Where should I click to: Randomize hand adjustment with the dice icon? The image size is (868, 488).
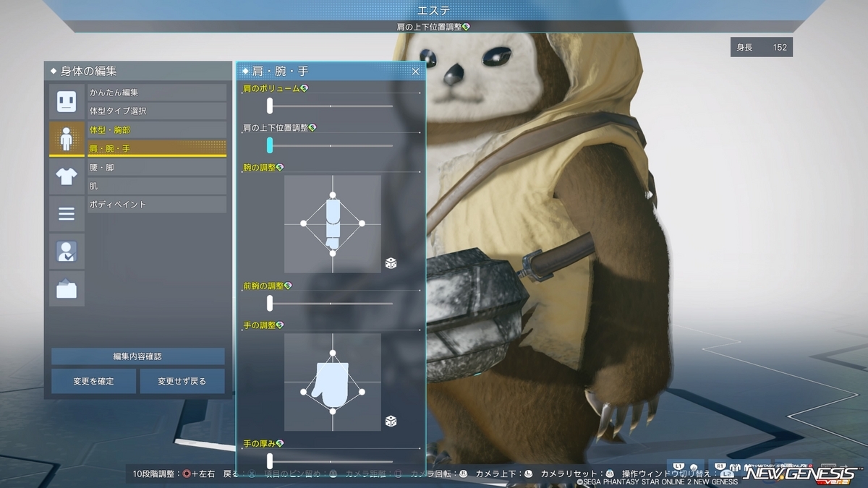(x=391, y=421)
